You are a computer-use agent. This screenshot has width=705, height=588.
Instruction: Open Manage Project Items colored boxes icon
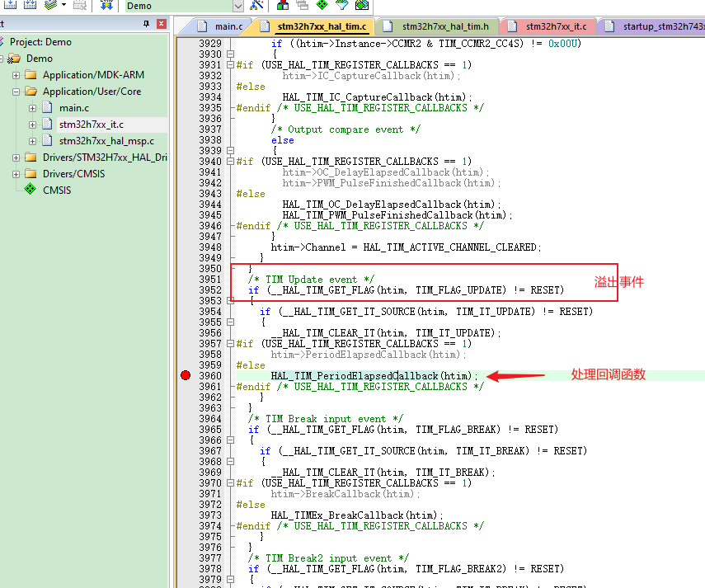coord(283,4)
